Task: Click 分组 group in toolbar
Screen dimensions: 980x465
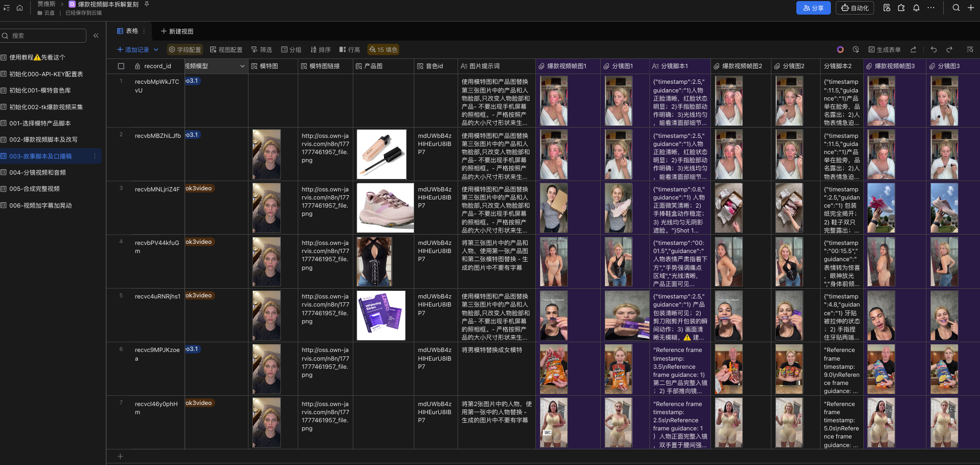Action: click(x=291, y=50)
